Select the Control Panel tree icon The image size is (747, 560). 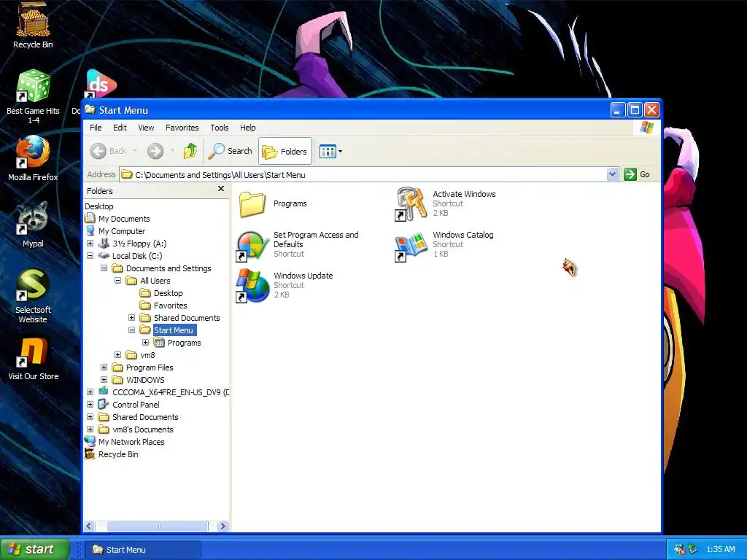coord(104,404)
